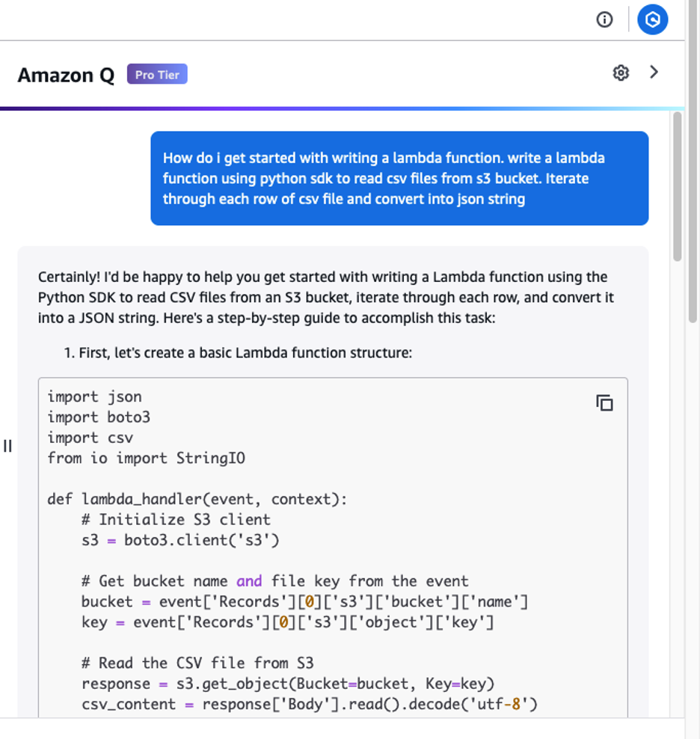This screenshot has height=739, width=700.
Task: Click the user question message bubble
Action: click(399, 178)
